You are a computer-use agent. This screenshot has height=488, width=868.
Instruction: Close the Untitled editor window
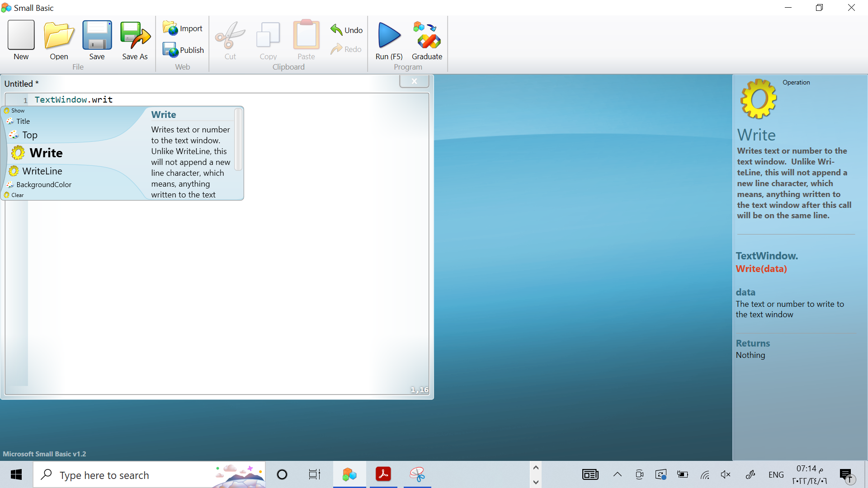pyautogui.click(x=414, y=81)
